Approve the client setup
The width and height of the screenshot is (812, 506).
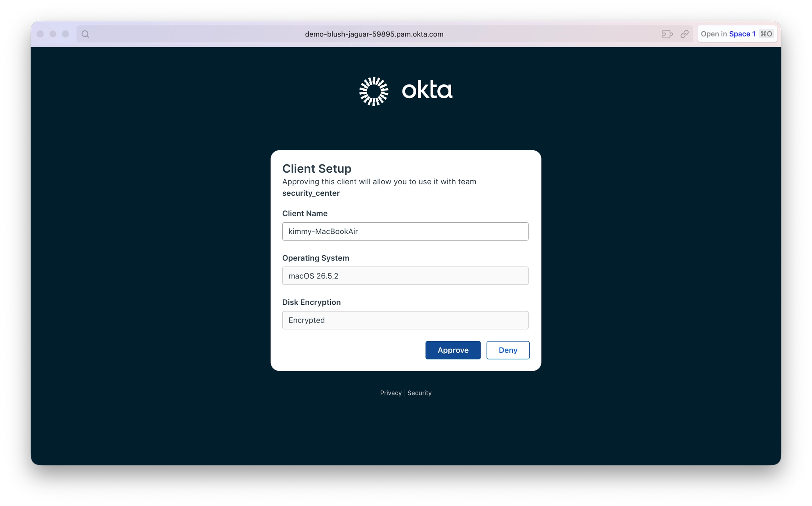[453, 350]
